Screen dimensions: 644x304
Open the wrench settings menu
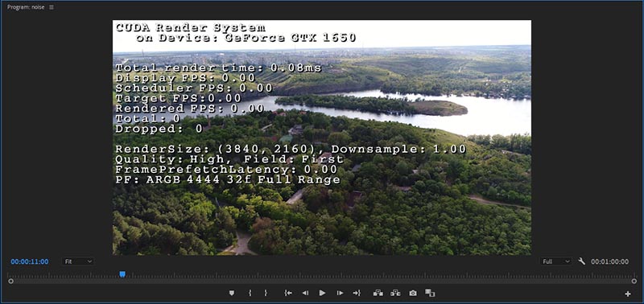point(581,261)
